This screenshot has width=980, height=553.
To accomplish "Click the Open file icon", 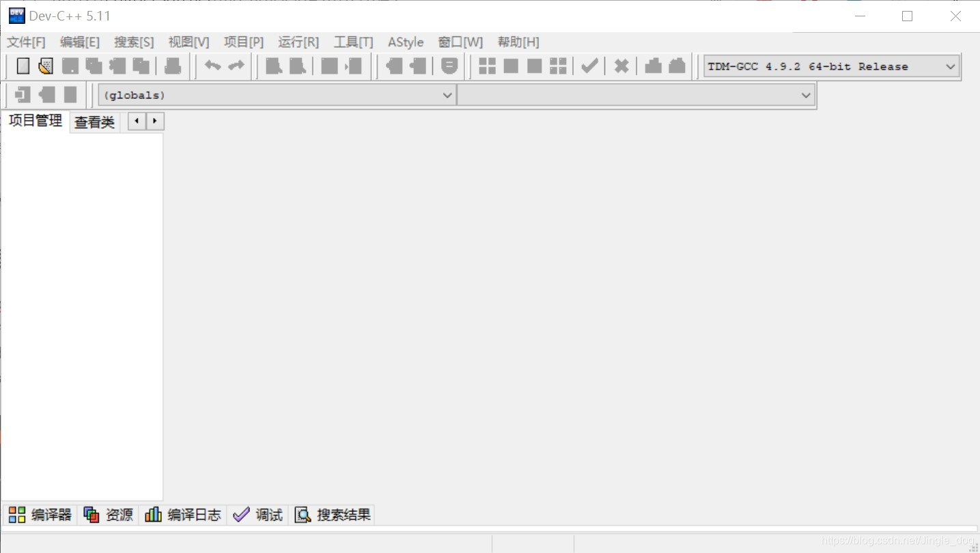I will pyautogui.click(x=46, y=66).
